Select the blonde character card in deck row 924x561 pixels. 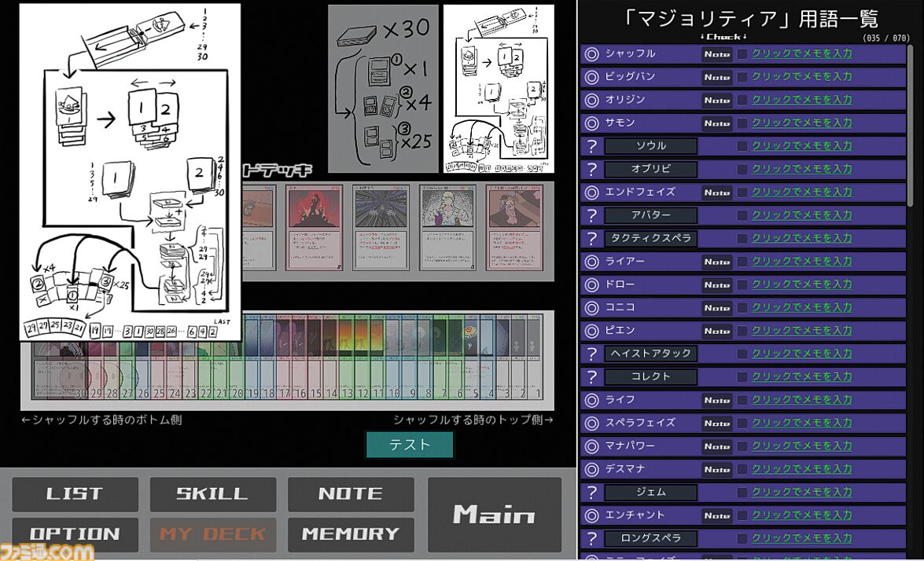pos(448,228)
